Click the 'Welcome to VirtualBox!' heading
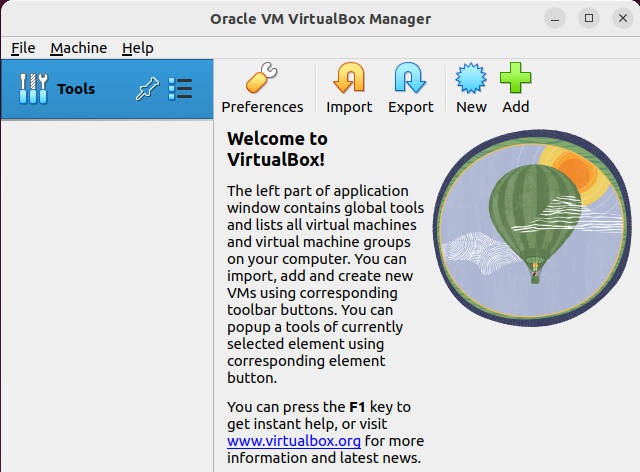Image resolution: width=640 pixels, height=472 pixels. tap(278, 149)
